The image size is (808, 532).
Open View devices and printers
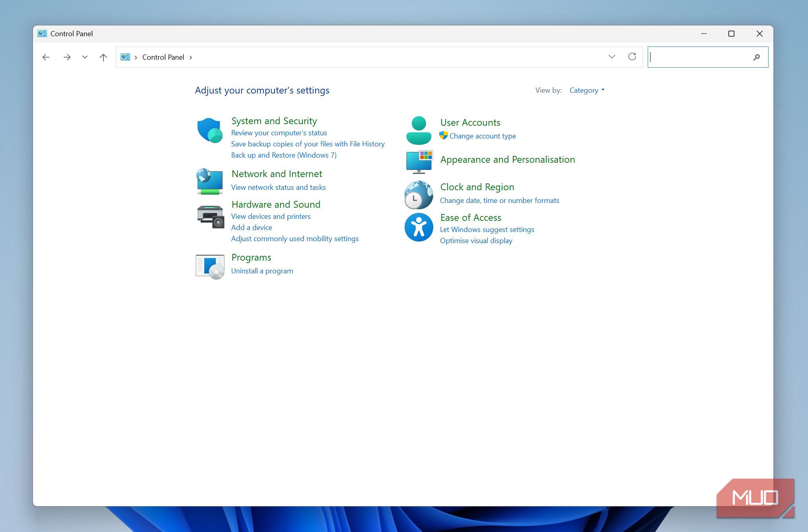pos(271,216)
